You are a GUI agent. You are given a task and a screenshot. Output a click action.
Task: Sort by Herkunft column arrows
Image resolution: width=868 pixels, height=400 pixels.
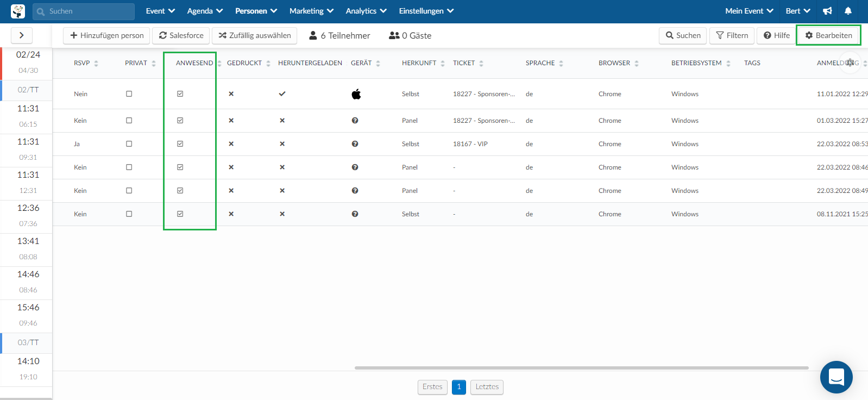pos(443,64)
